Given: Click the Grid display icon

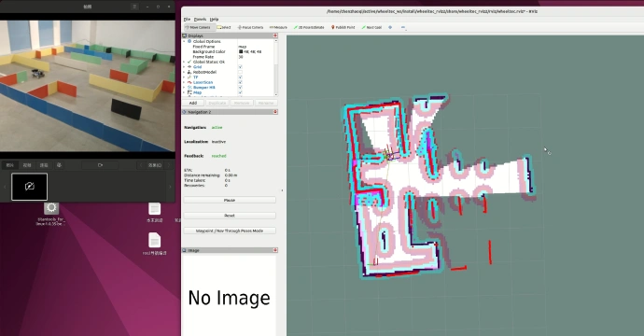Looking at the screenshot, I should click(x=189, y=67).
